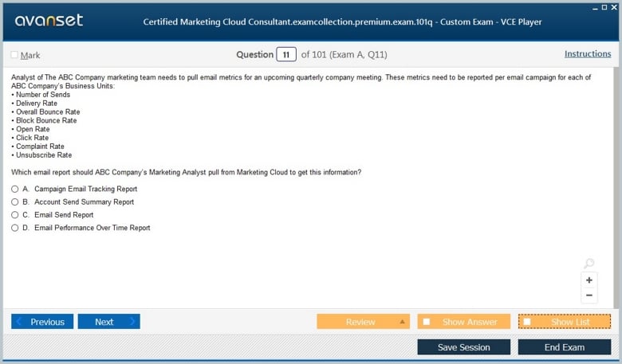
Task: Open the Review dropdown menu
Action: 402,322
